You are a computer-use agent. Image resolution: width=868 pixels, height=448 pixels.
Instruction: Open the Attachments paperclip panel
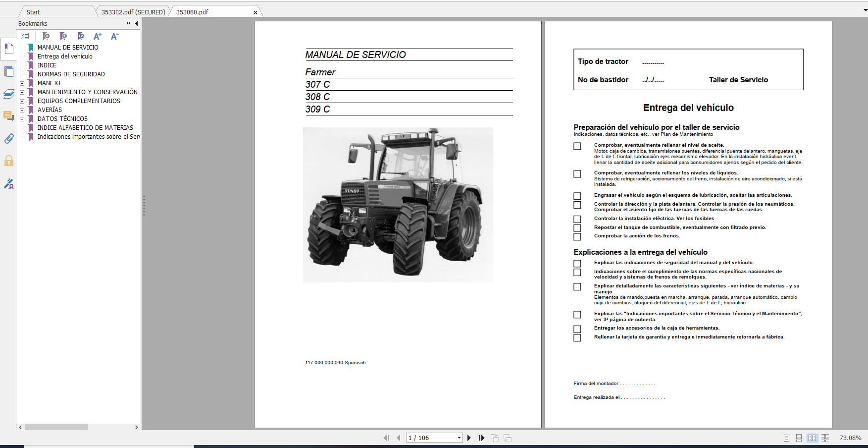click(x=8, y=138)
